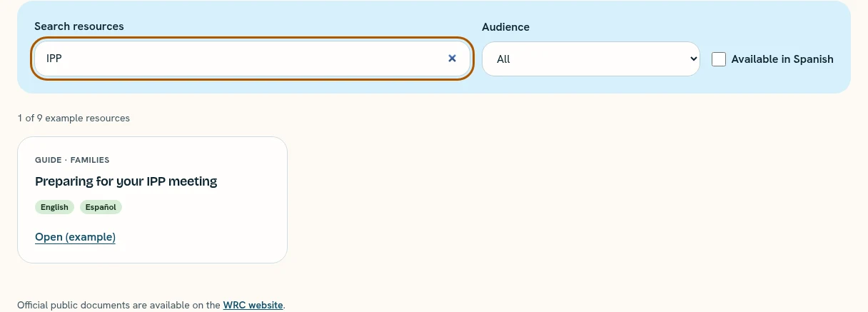Focus the Search resources input field
The width and height of the screenshot is (868, 312).
(x=253, y=59)
